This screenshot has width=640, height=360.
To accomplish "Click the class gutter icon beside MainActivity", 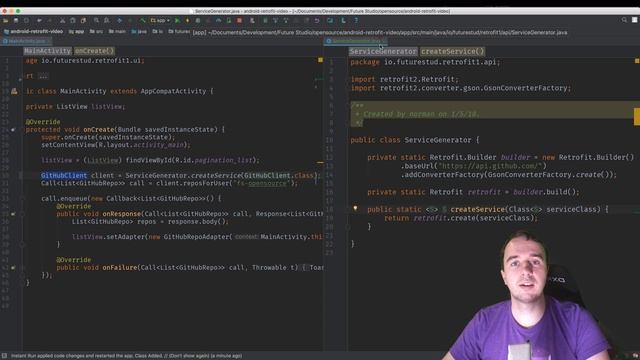I will (x=14, y=91).
